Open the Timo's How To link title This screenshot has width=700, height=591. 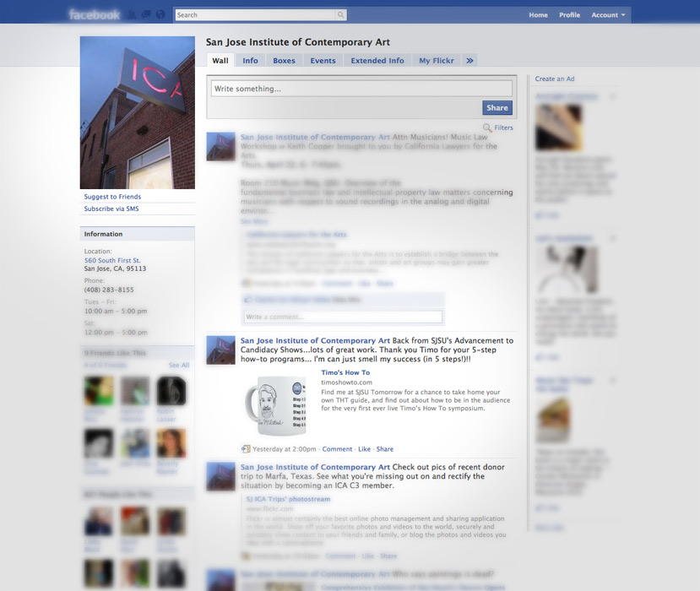[x=345, y=372]
